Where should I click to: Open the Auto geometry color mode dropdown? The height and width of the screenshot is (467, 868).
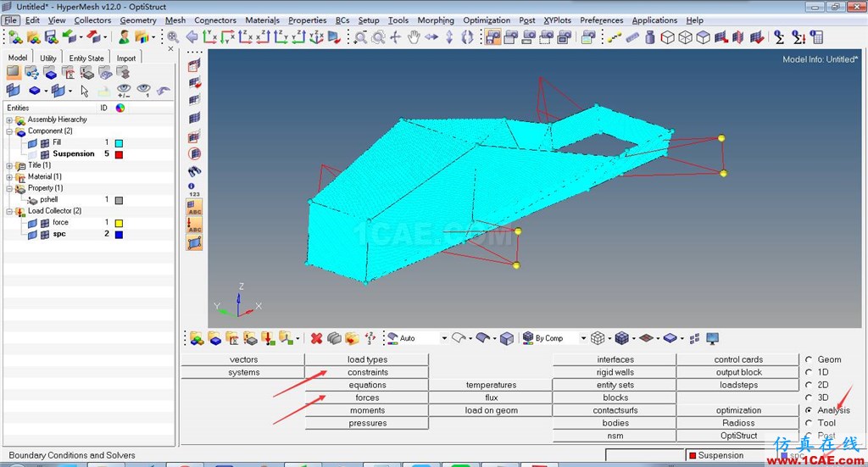(444, 338)
